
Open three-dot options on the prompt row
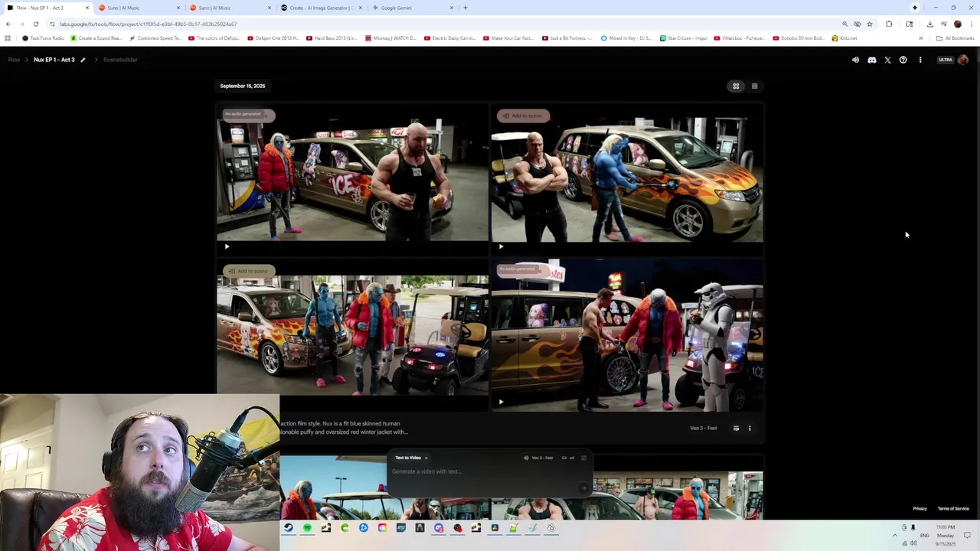(x=750, y=429)
